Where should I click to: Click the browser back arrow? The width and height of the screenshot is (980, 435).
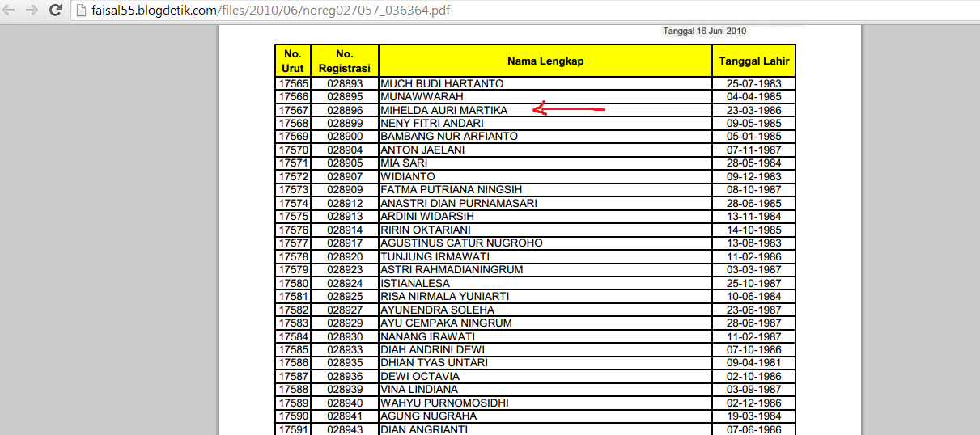(x=11, y=11)
